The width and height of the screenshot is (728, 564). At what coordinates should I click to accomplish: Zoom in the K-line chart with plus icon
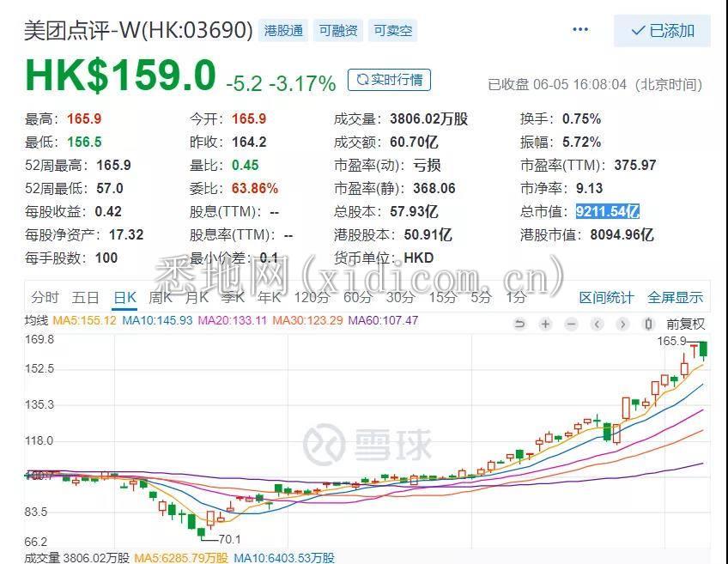545,324
